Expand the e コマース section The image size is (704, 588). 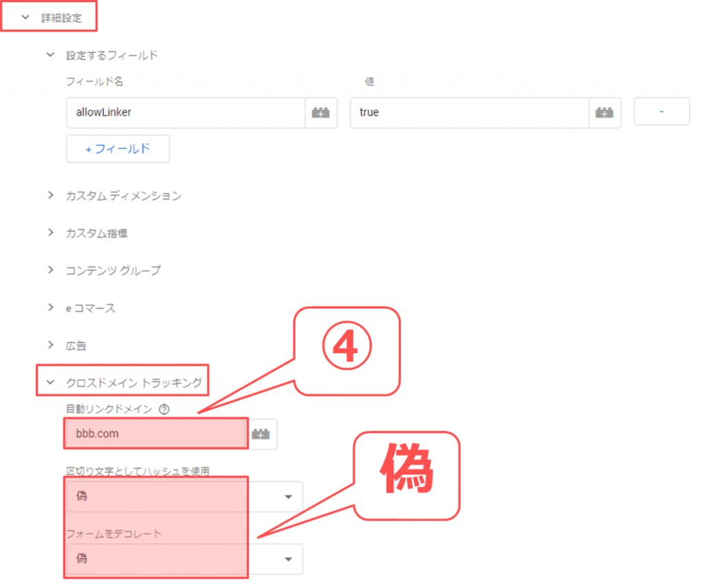pyautogui.click(x=50, y=308)
